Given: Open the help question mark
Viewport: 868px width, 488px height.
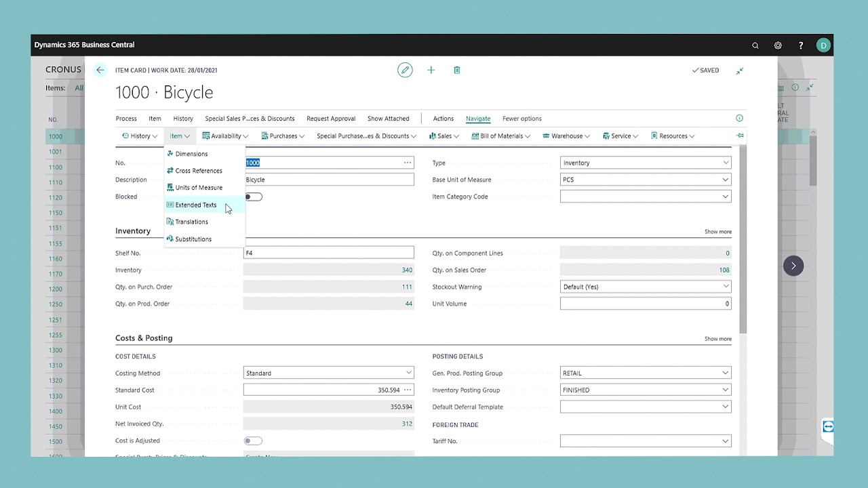Looking at the screenshot, I should coord(801,45).
